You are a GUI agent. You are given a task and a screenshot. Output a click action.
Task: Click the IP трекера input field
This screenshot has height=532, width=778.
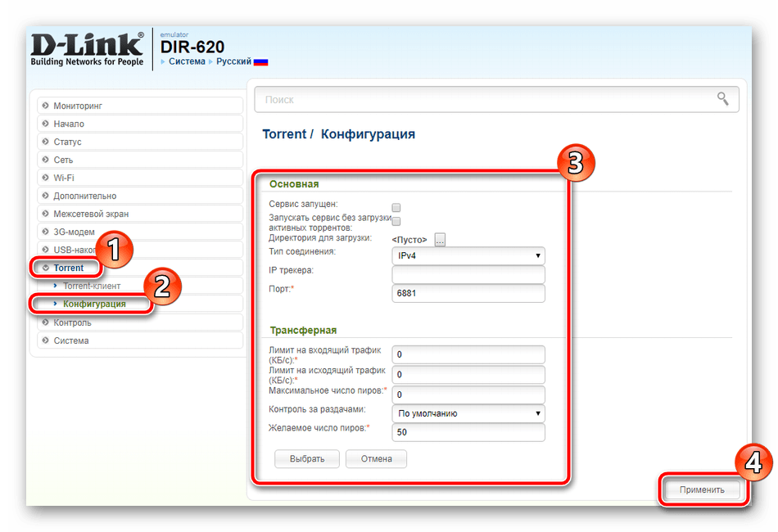click(468, 274)
